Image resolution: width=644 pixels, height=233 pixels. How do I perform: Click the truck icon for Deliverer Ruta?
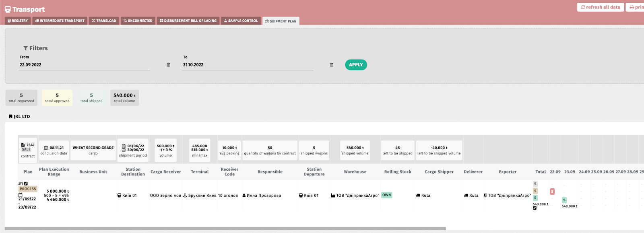click(466, 196)
